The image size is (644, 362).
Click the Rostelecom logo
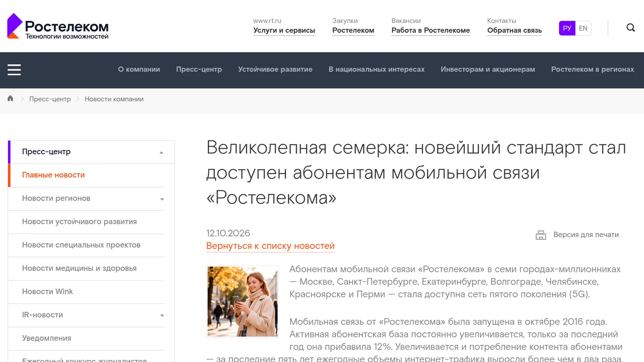pyautogui.click(x=58, y=26)
